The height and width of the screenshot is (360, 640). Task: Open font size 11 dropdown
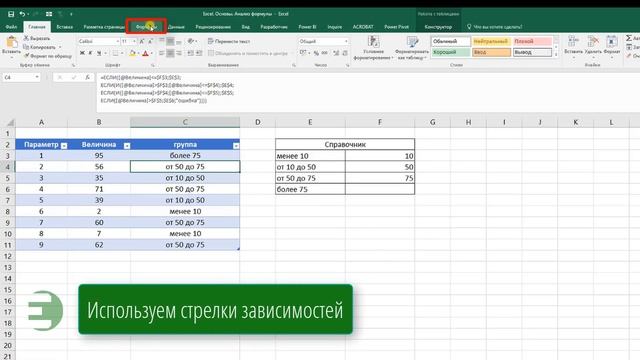click(x=134, y=41)
